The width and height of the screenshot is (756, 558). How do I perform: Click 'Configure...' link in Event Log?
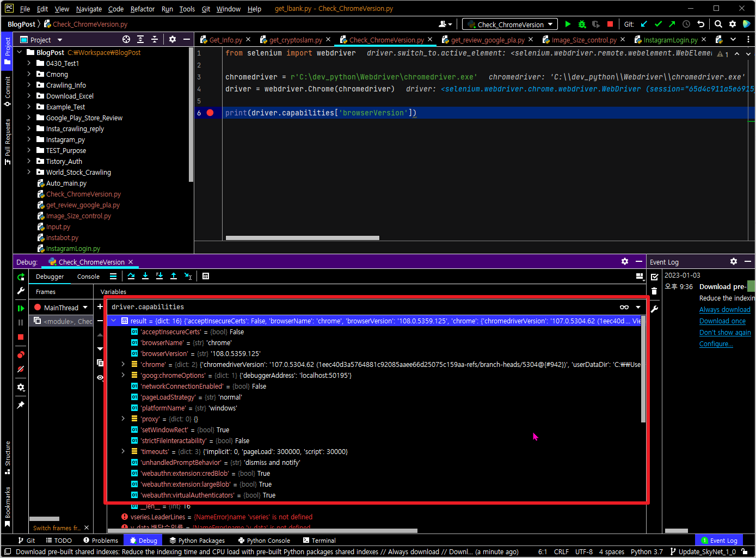pos(716,344)
